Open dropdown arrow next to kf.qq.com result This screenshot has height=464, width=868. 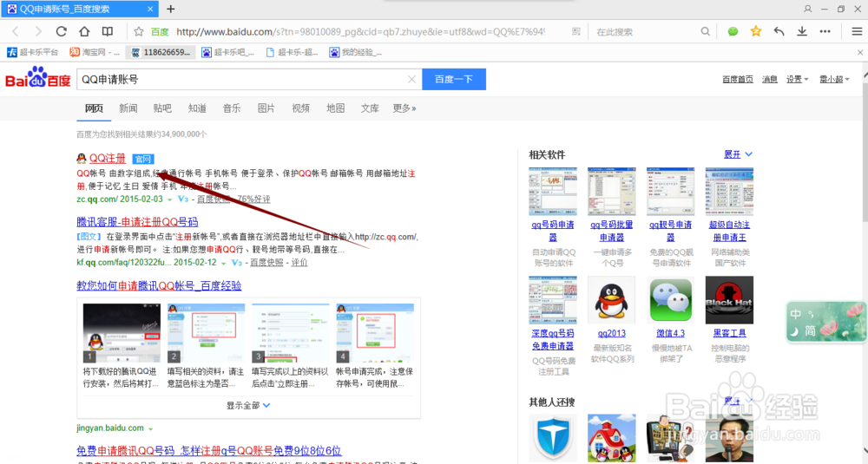(223, 264)
